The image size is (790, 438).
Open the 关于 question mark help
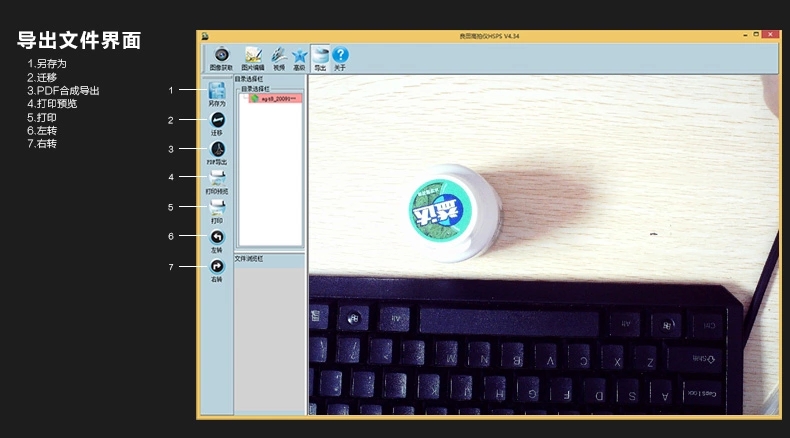pyautogui.click(x=340, y=58)
